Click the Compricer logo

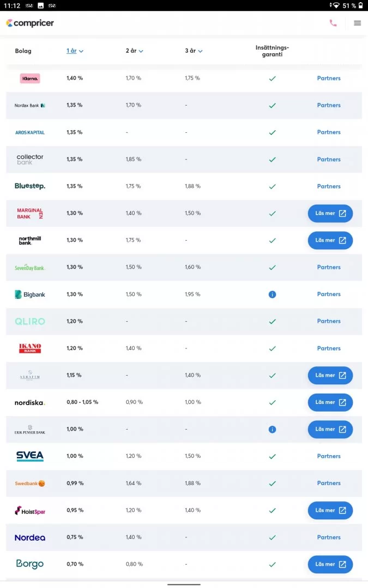click(30, 23)
